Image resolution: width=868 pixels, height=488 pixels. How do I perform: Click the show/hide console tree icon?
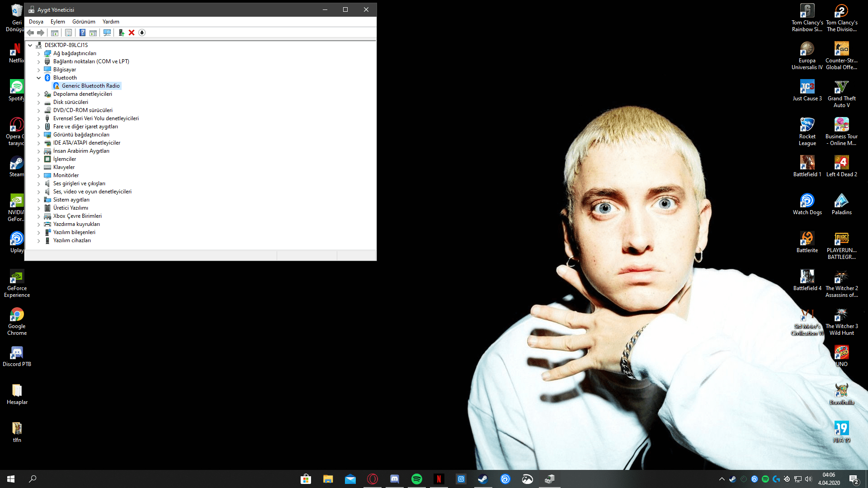[x=55, y=33]
